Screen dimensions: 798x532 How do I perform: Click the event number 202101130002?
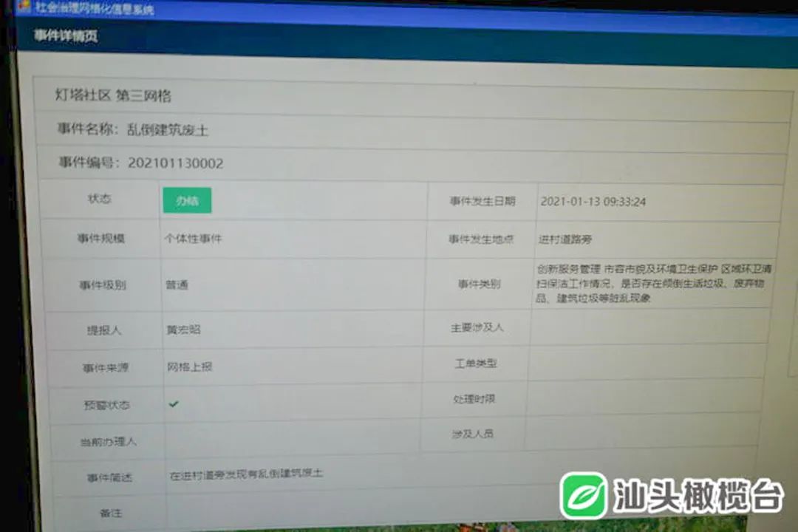[x=176, y=163]
